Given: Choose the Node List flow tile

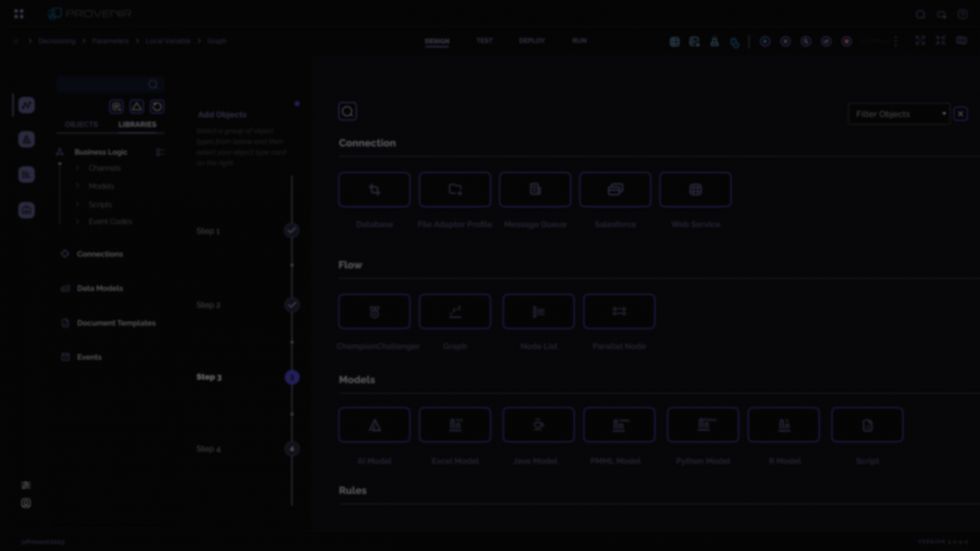Looking at the screenshot, I should click(x=538, y=311).
